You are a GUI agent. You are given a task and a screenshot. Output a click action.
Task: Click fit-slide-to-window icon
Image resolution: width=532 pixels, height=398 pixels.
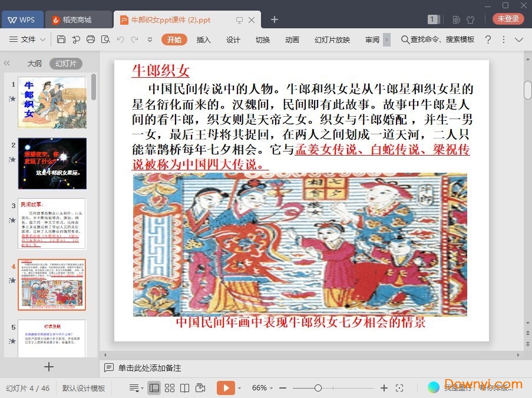click(399, 388)
